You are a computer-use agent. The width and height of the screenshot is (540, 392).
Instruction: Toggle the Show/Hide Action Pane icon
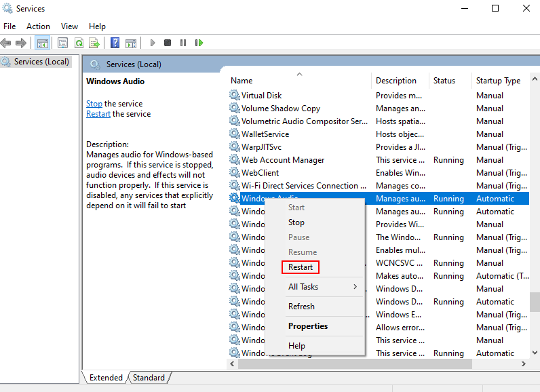tap(131, 43)
